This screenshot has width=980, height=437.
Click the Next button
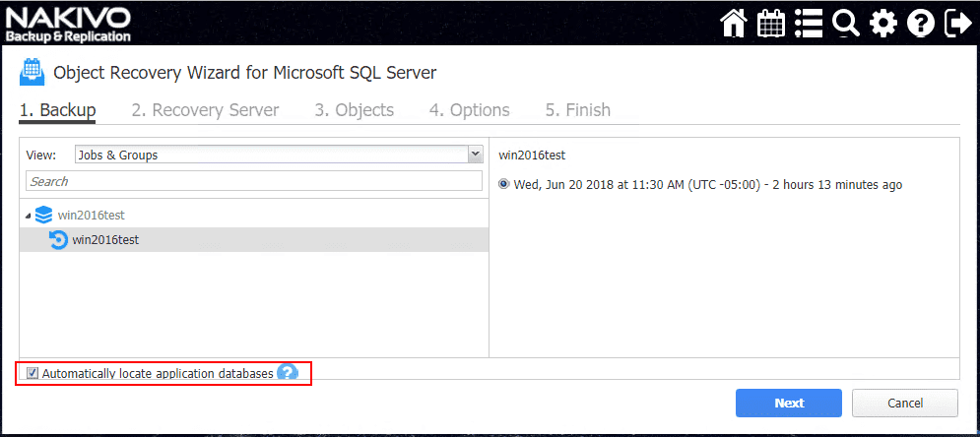point(788,403)
